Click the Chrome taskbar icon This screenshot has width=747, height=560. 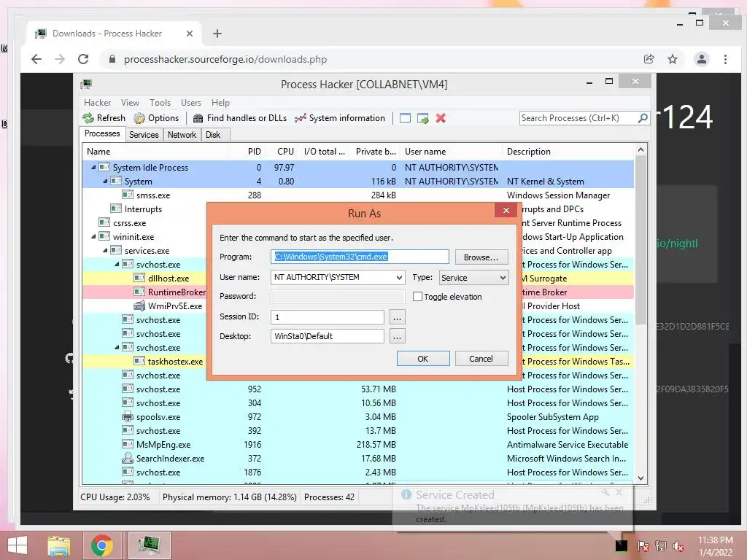[x=101, y=545]
